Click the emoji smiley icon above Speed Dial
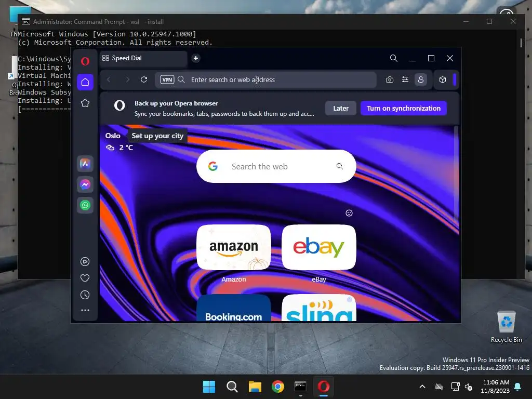The height and width of the screenshot is (399, 532). coord(349,213)
